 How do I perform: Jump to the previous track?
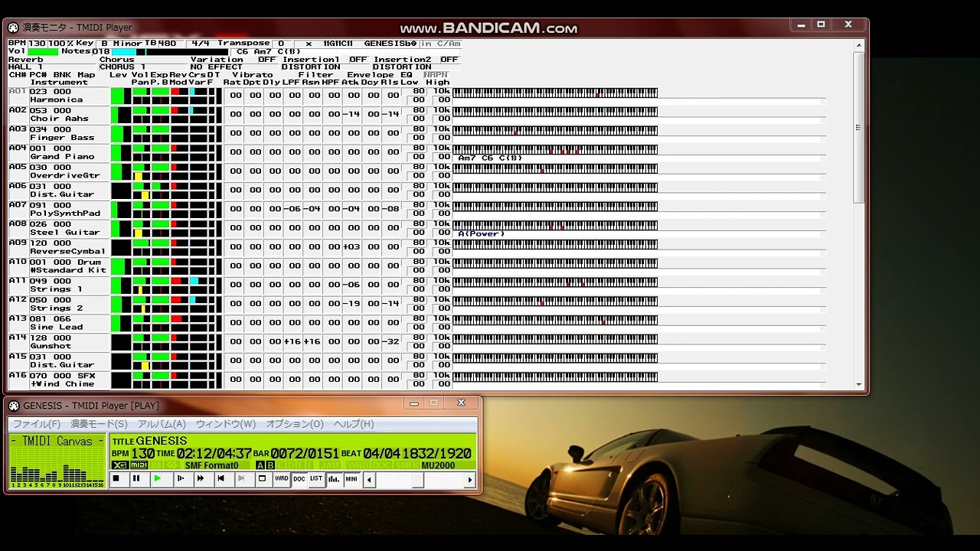click(221, 479)
